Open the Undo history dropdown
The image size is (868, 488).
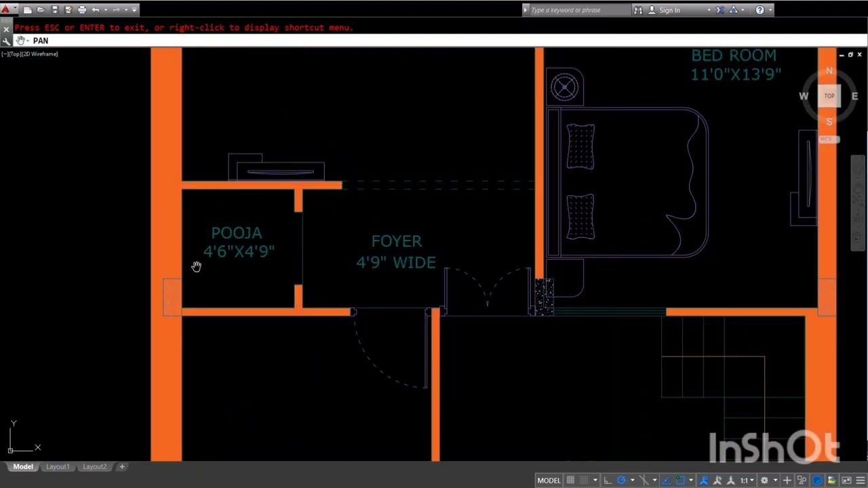coord(105,10)
